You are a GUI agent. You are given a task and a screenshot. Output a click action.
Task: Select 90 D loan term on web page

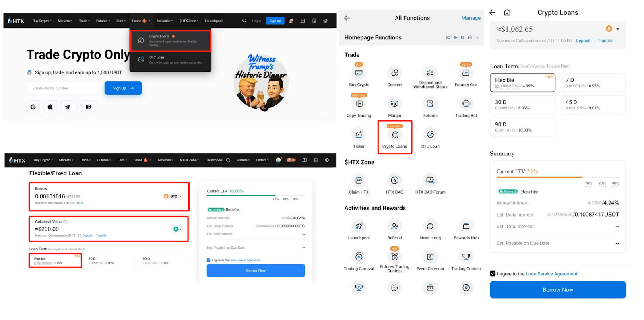pyautogui.click(x=163, y=261)
